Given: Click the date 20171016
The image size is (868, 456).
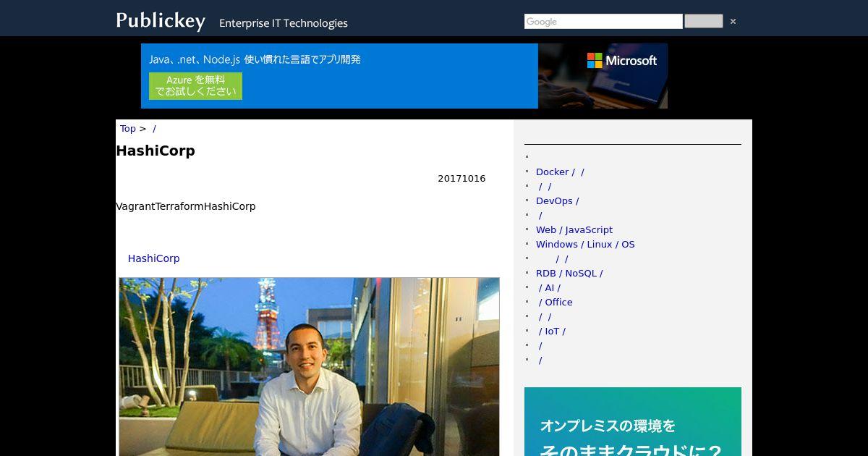Looking at the screenshot, I should coord(461,179).
